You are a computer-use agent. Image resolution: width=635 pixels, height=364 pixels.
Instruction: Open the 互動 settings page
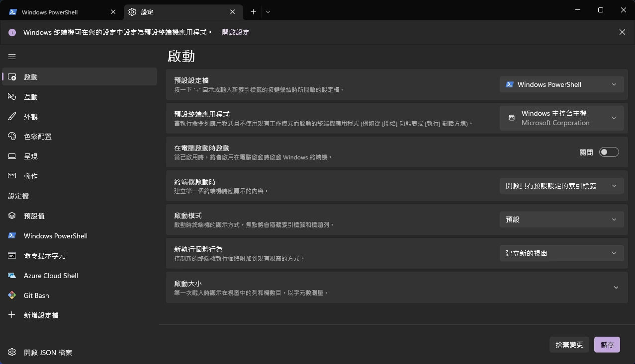click(31, 97)
